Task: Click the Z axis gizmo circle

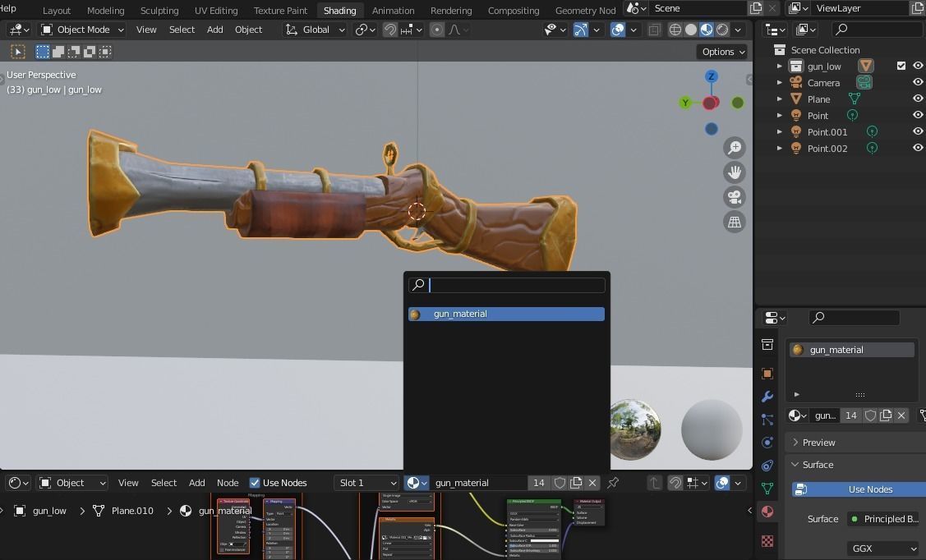Action: pyautogui.click(x=711, y=76)
